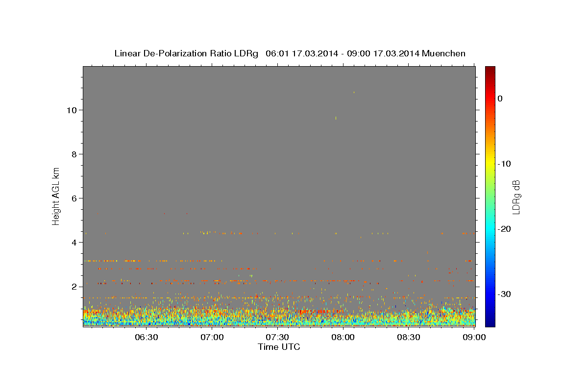The height and width of the screenshot is (392, 588).
Task: Click the colorbar value -20
Action: (504, 229)
